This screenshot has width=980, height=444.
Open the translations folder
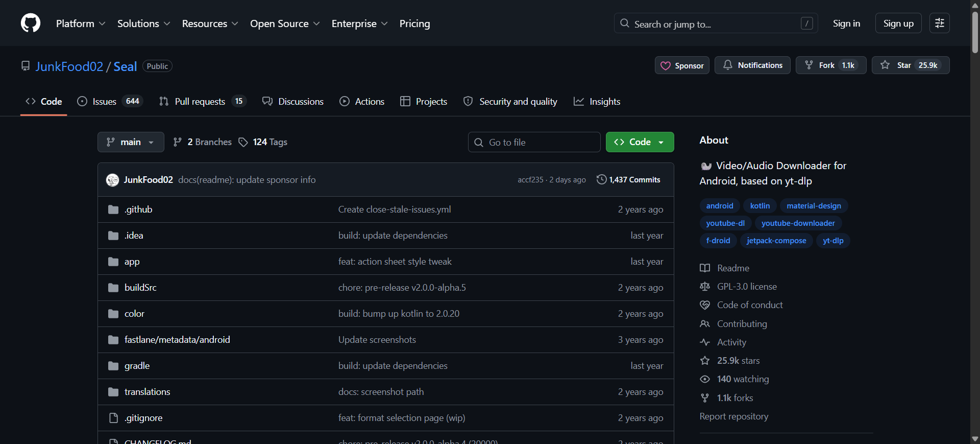pyautogui.click(x=147, y=392)
